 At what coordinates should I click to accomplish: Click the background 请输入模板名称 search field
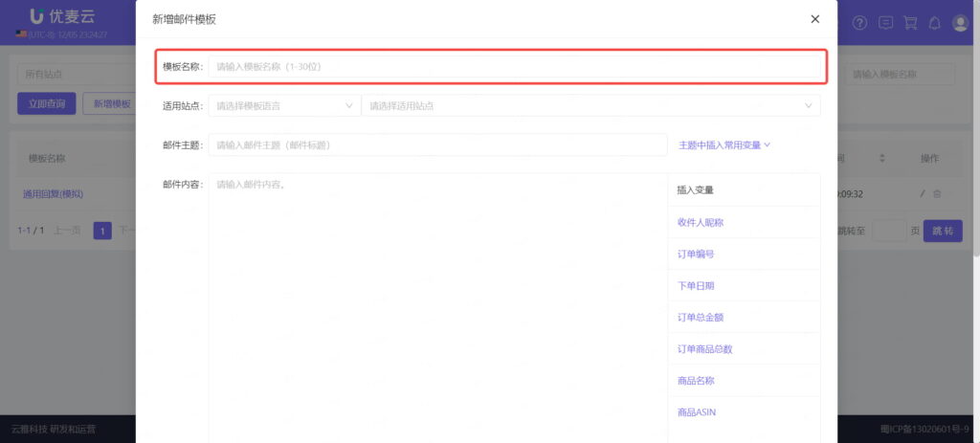[900, 74]
